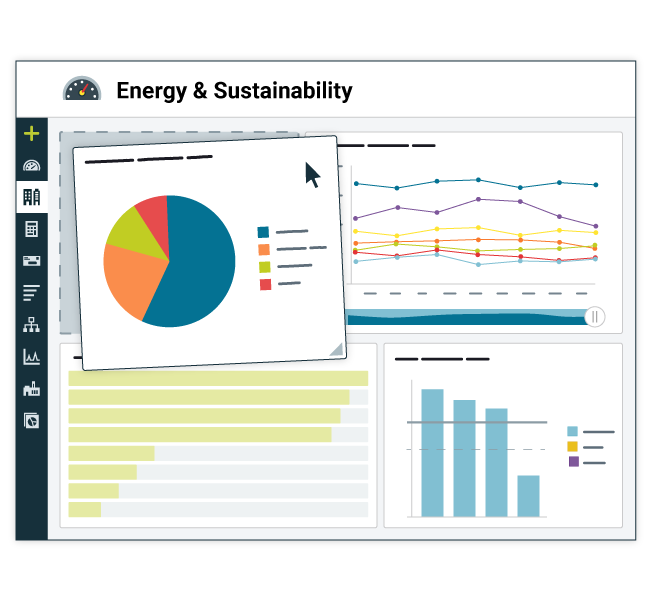Open the gauge dashboard icon in sidebar
Viewport: 651px width, 601px height.
[32, 166]
